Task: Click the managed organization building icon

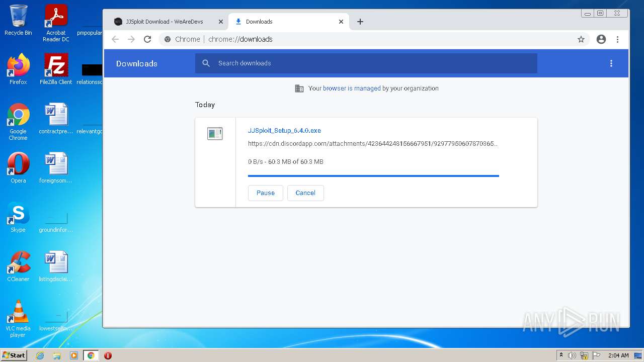Action: 299,88
